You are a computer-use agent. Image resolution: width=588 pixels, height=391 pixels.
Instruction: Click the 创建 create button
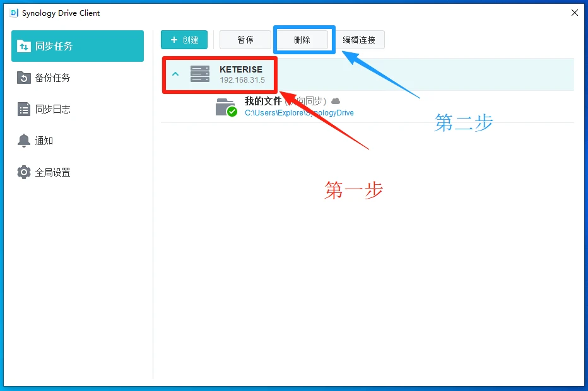(184, 40)
